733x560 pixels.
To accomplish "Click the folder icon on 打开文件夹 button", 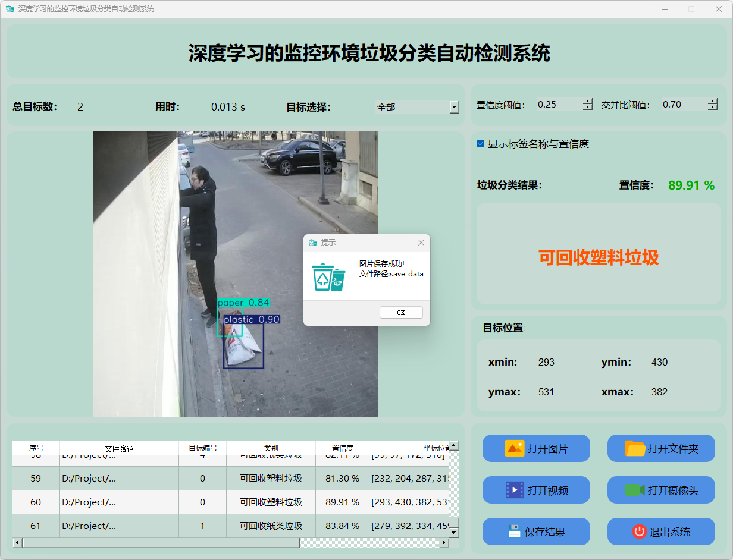I will 635,448.
